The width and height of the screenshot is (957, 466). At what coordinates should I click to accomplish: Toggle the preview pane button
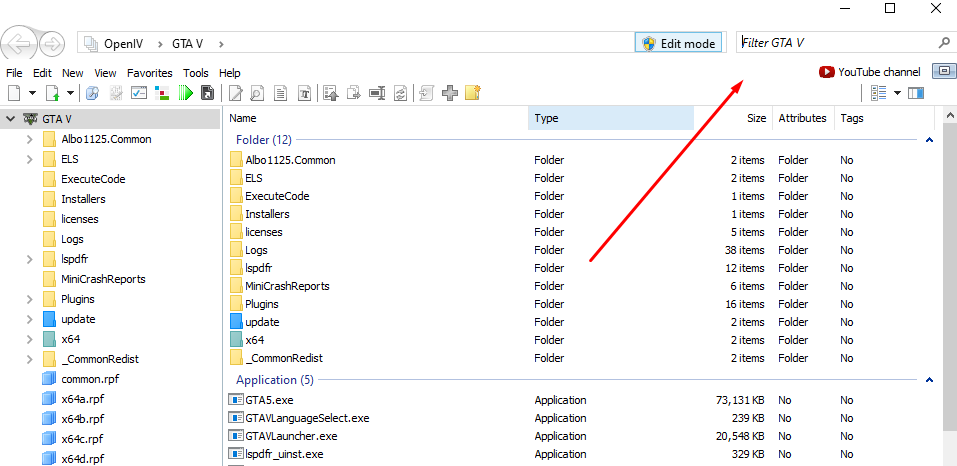[x=916, y=93]
